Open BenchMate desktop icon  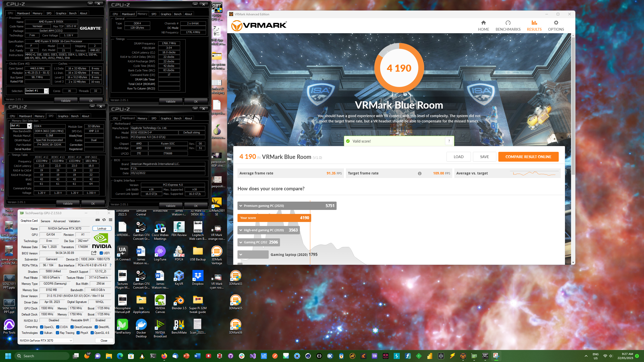pyautogui.click(x=179, y=327)
